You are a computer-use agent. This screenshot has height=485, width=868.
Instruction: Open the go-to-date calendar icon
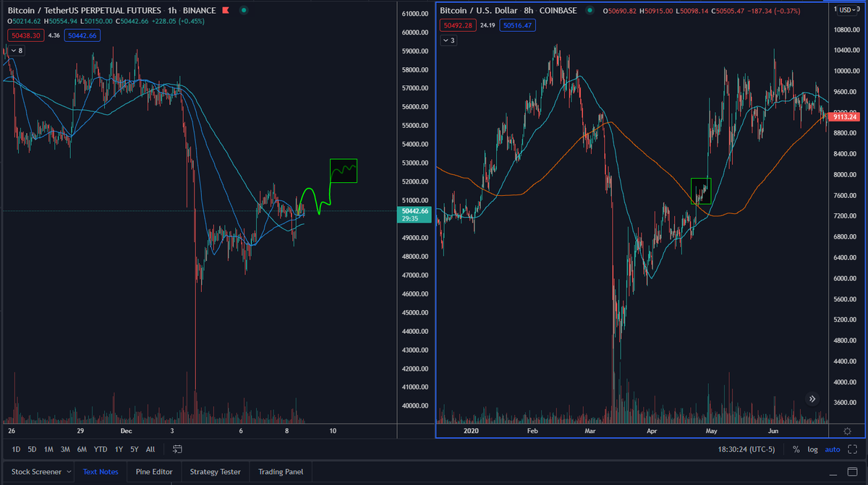(x=177, y=449)
